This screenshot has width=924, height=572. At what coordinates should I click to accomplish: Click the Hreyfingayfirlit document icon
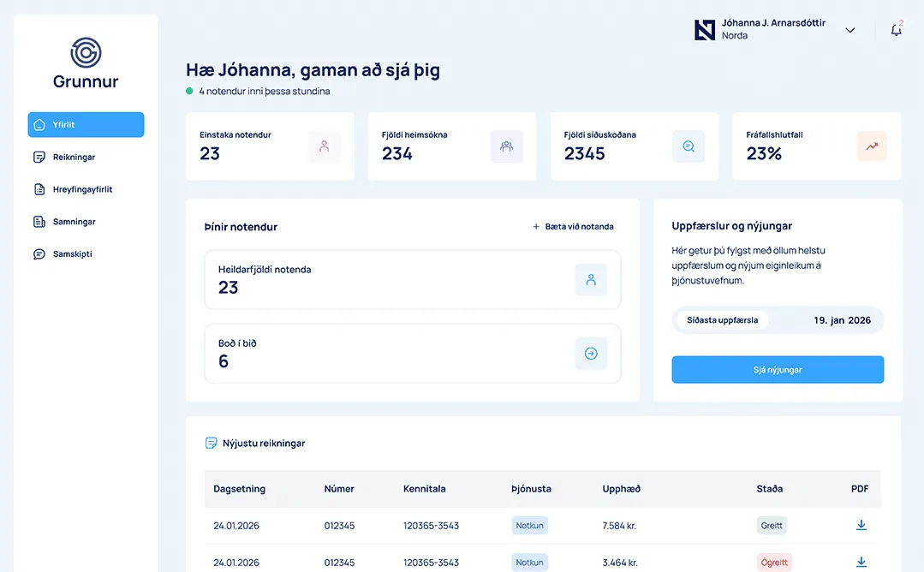click(39, 189)
